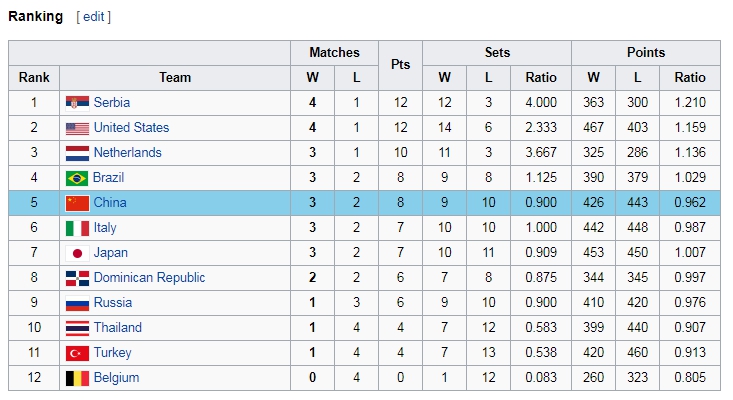Open the Belgium team link
Screen dimensions: 733x400
[x=116, y=378]
